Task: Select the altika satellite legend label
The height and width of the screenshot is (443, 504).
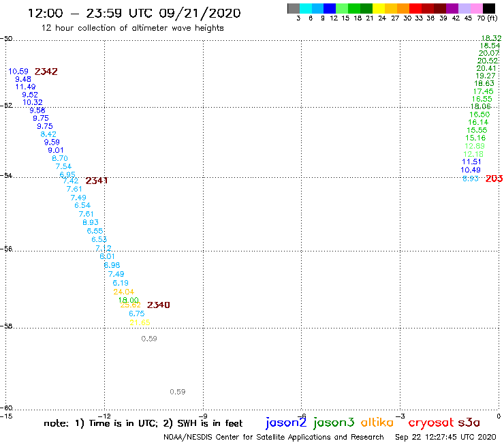Action: click(x=377, y=422)
